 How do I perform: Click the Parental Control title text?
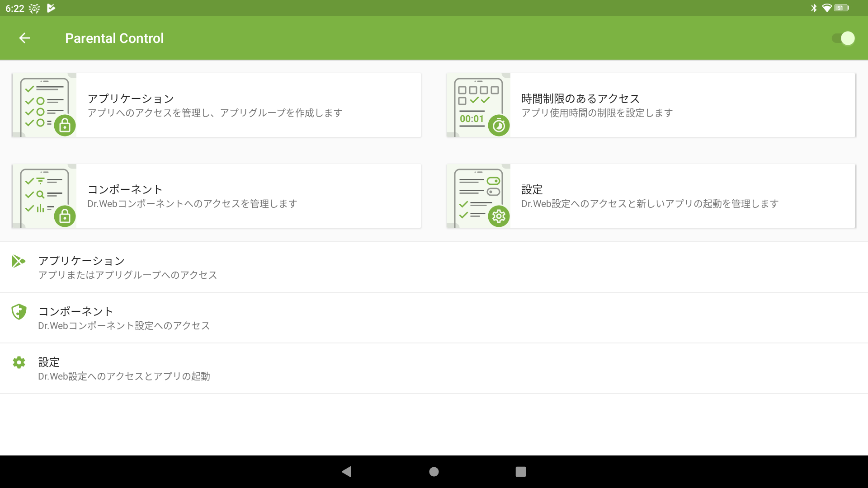pyautogui.click(x=114, y=38)
